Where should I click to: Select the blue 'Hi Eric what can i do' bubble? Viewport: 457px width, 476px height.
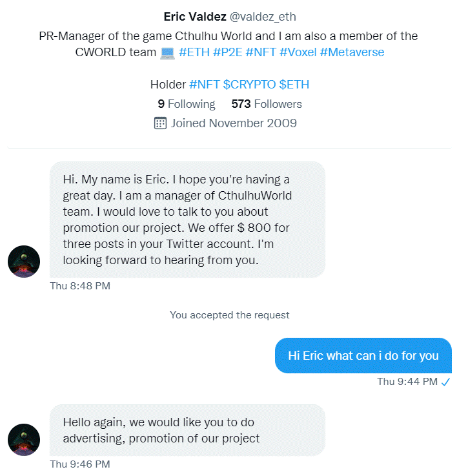363,355
